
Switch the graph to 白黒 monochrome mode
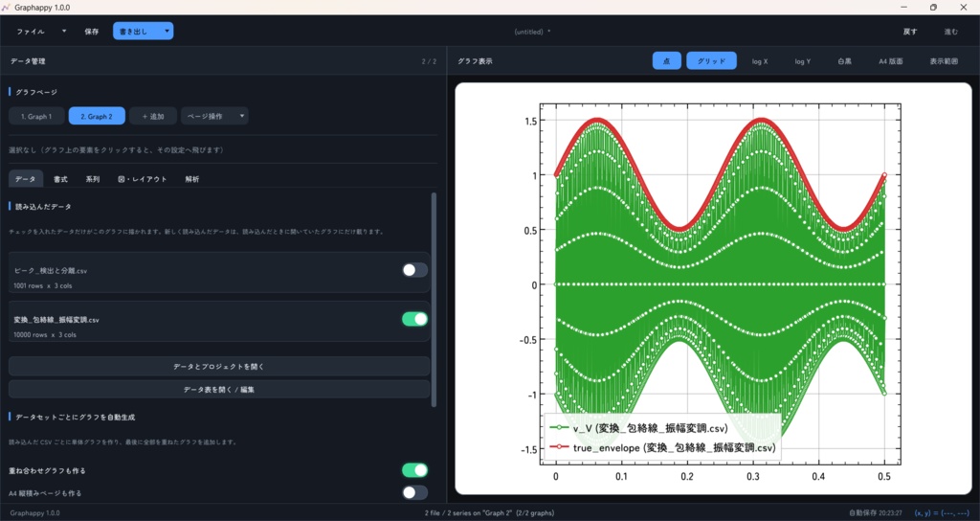[844, 61]
